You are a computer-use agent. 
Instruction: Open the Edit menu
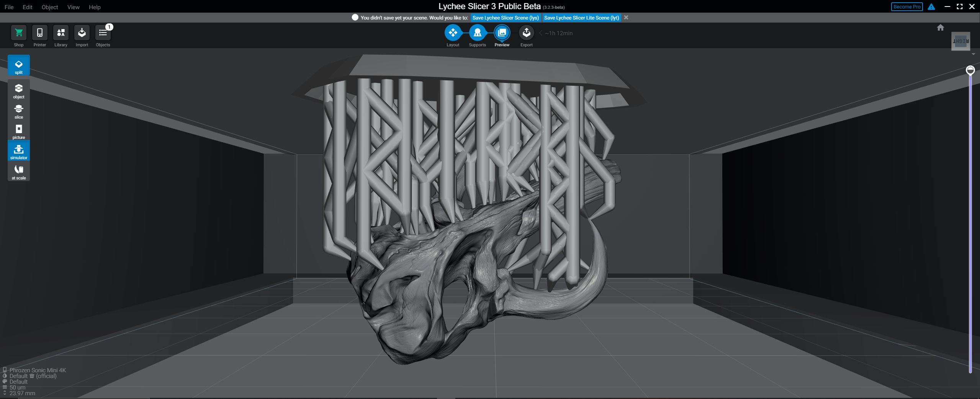[x=28, y=7]
